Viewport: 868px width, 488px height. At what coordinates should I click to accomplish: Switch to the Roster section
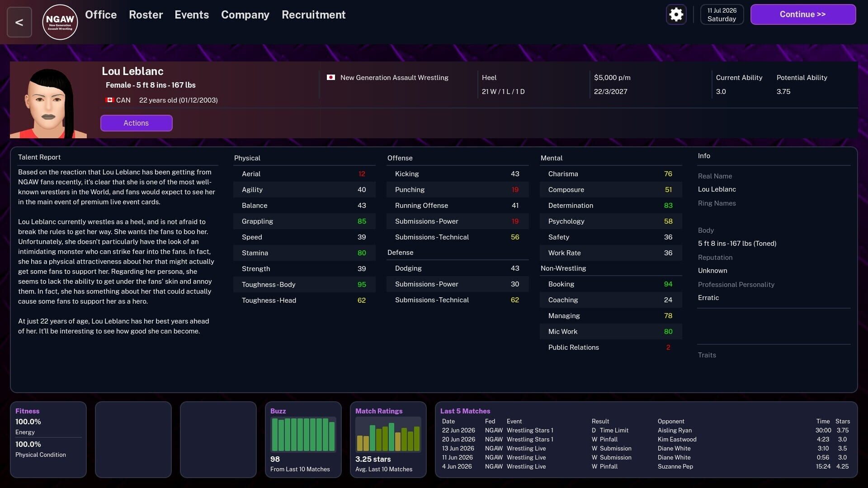point(146,14)
